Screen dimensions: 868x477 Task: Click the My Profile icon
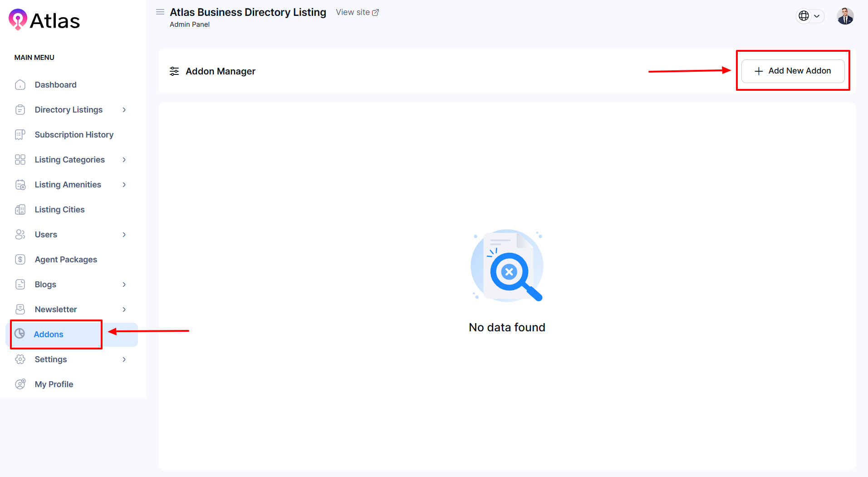coord(20,384)
